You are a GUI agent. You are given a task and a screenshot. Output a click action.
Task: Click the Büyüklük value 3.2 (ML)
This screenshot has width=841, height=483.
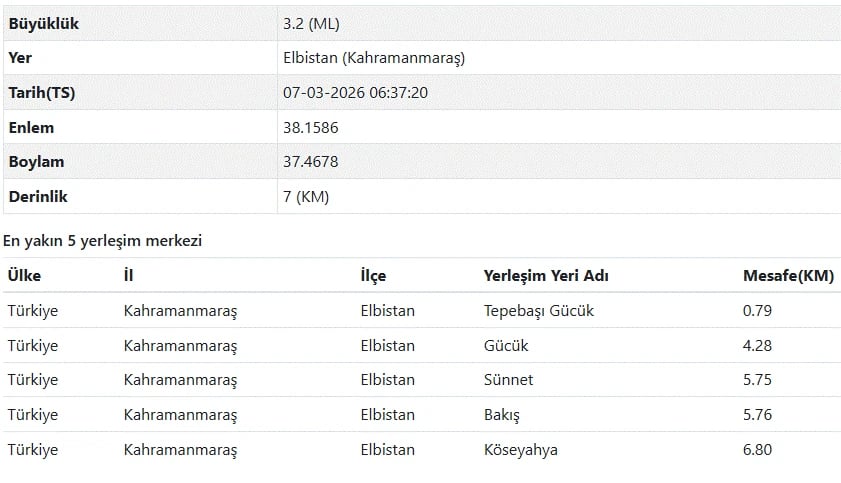pyautogui.click(x=318, y=23)
